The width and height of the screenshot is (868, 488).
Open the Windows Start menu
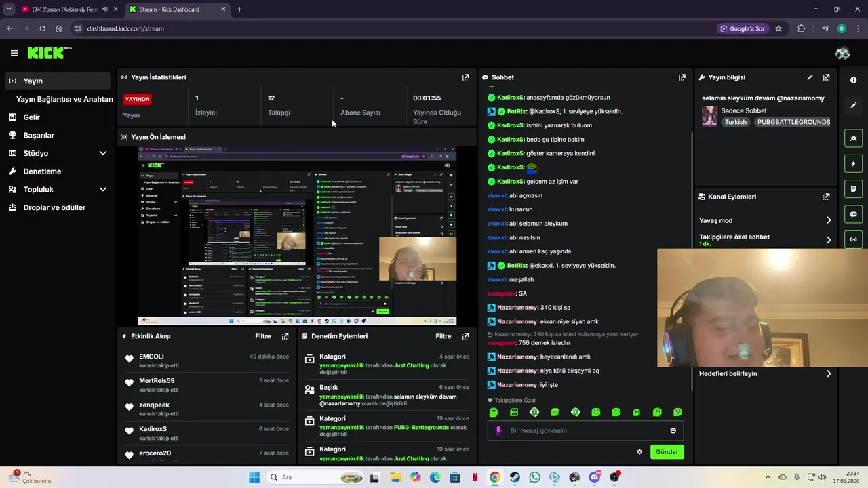pos(254,477)
